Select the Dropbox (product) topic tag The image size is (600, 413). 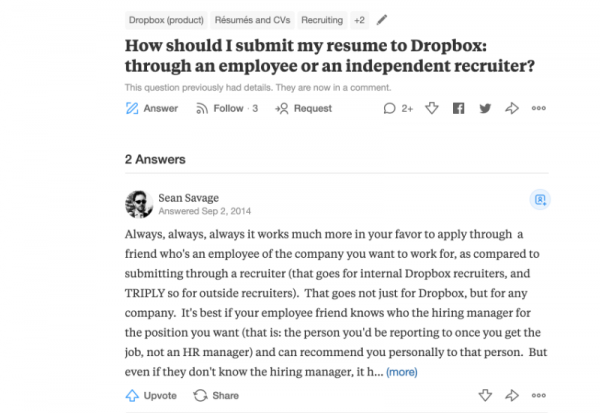[162, 19]
